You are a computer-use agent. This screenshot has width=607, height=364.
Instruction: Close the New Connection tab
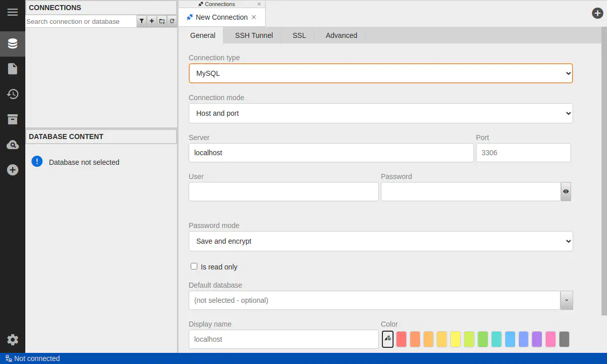tap(254, 17)
